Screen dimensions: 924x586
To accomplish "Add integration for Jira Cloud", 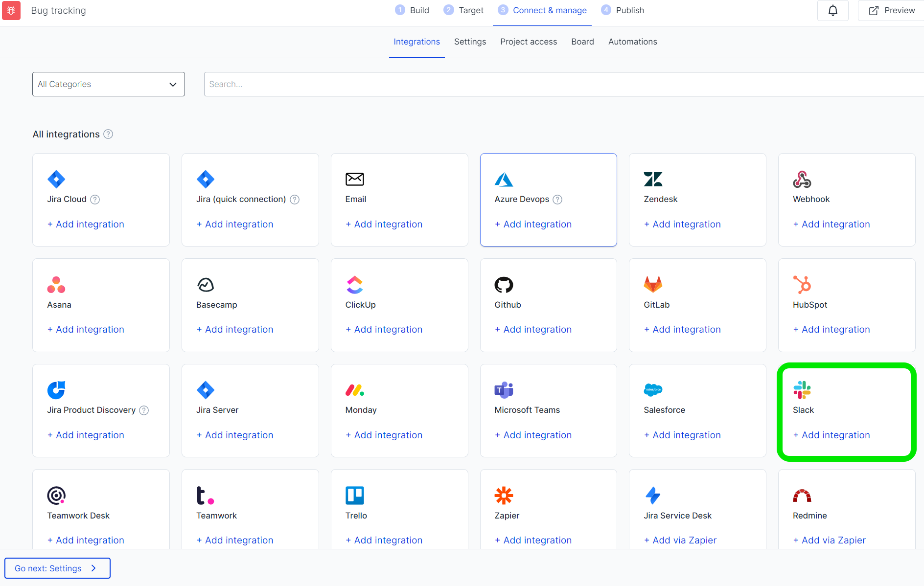I will tap(86, 224).
